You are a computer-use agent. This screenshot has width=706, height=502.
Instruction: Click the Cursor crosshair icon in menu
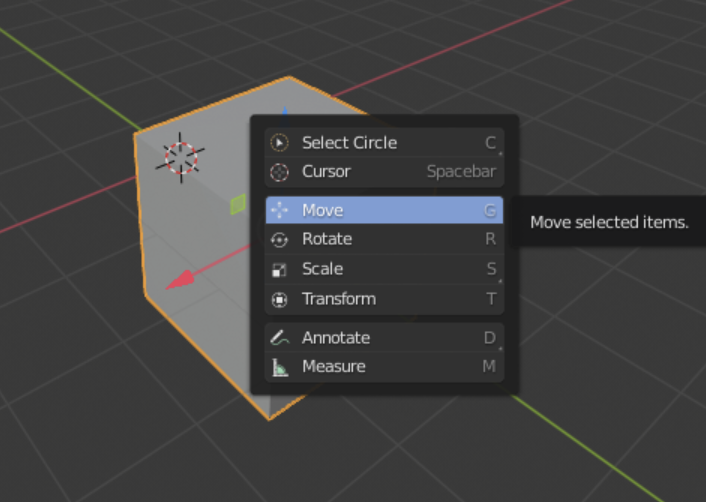[x=279, y=172]
